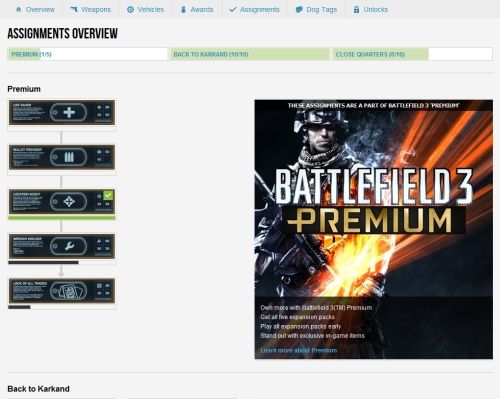The width and height of the screenshot is (500, 399).
Task: Click the Overview tab home icon
Action: click(19, 10)
